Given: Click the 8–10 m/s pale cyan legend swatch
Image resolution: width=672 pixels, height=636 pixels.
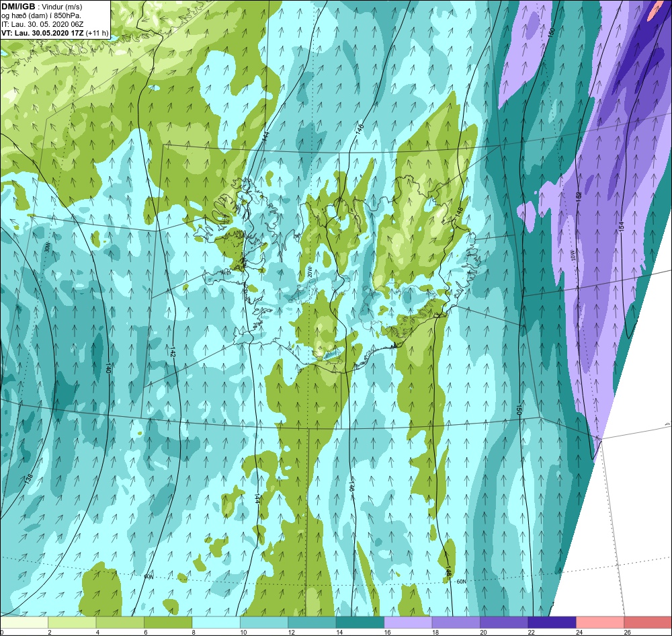Looking at the screenshot, I should point(216,622).
